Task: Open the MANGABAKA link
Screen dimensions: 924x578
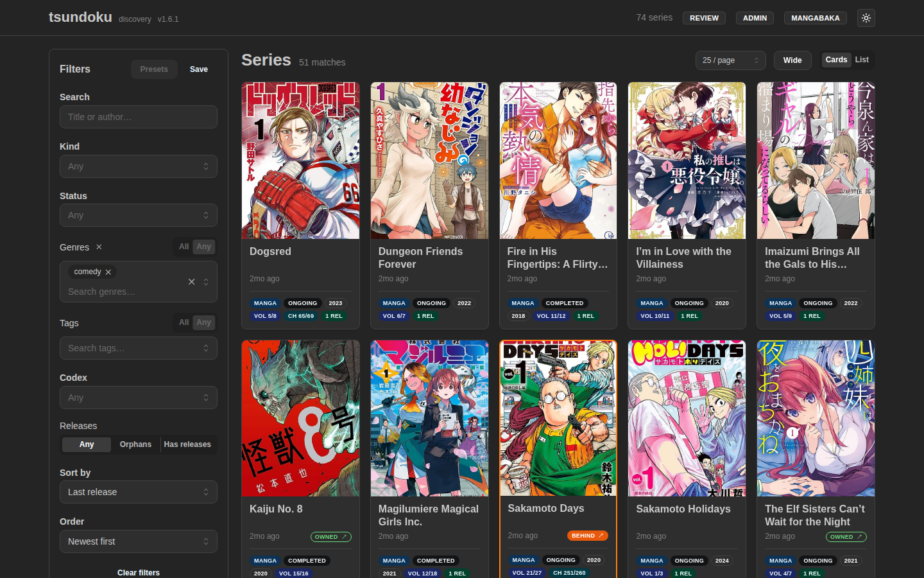Action: tap(815, 18)
